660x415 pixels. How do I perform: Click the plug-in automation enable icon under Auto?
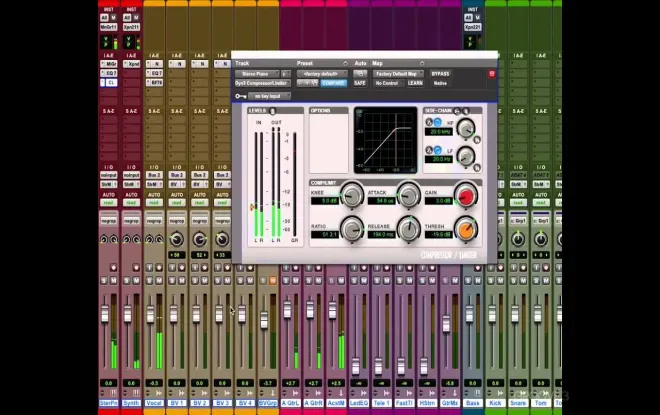(x=360, y=74)
